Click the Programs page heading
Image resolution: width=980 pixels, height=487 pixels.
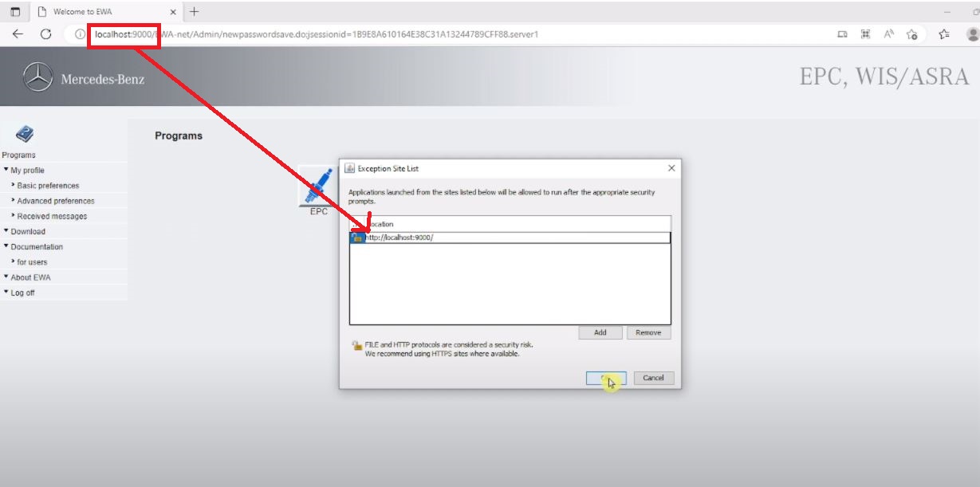pos(179,135)
